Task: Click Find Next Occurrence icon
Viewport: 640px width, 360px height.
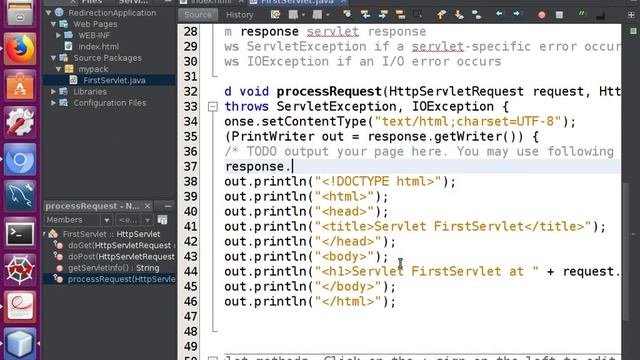Action: (x=382, y=15)
